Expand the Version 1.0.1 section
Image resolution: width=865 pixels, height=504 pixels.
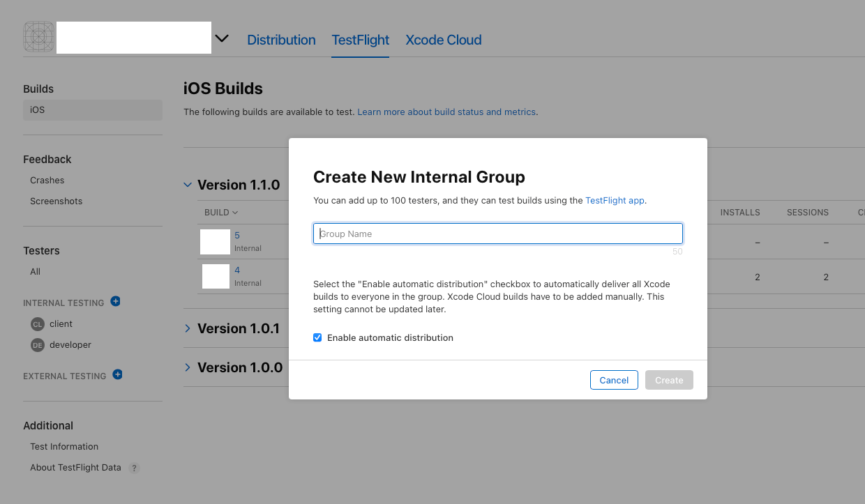(x=188, y=328)
